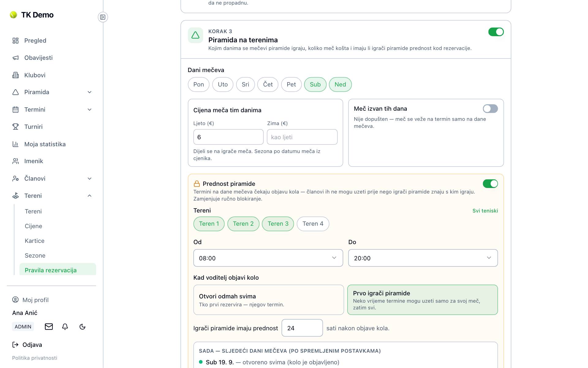Click the Klubovi building icon
The height and width of the screenshot is (368, 588).
[x=15, y=75]
